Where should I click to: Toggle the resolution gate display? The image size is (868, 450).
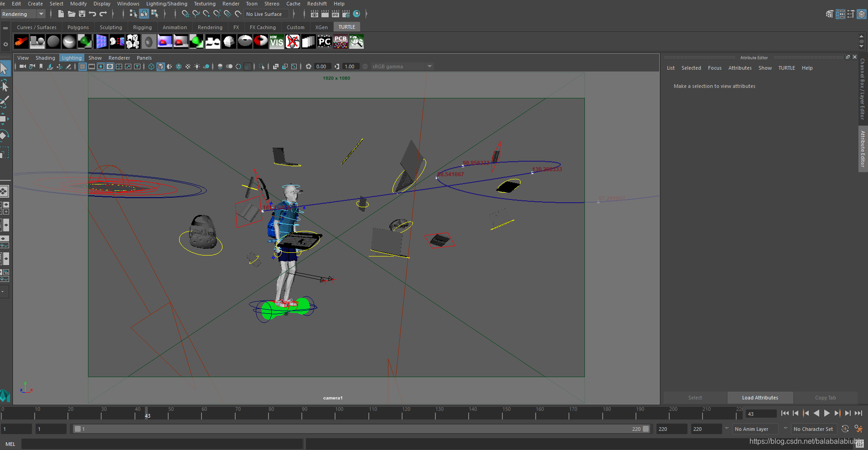(101, 66)
